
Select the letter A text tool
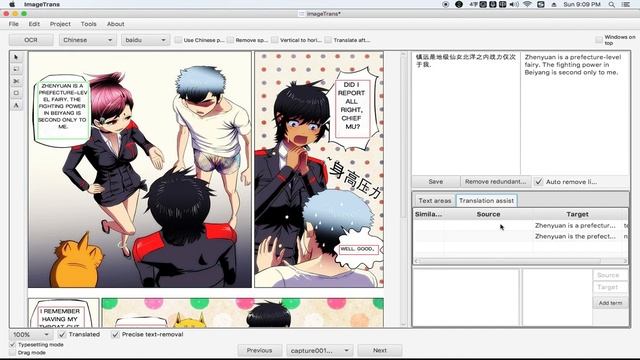click(16, 105)
